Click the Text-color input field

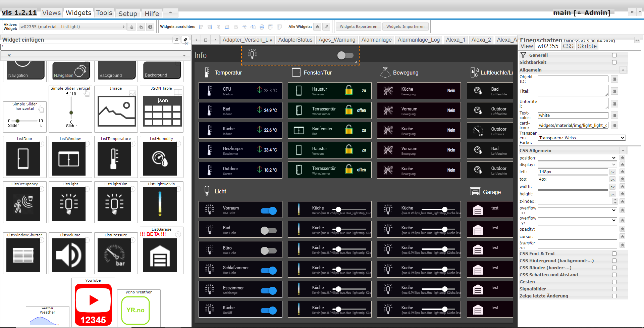click(x=573, y=115)
